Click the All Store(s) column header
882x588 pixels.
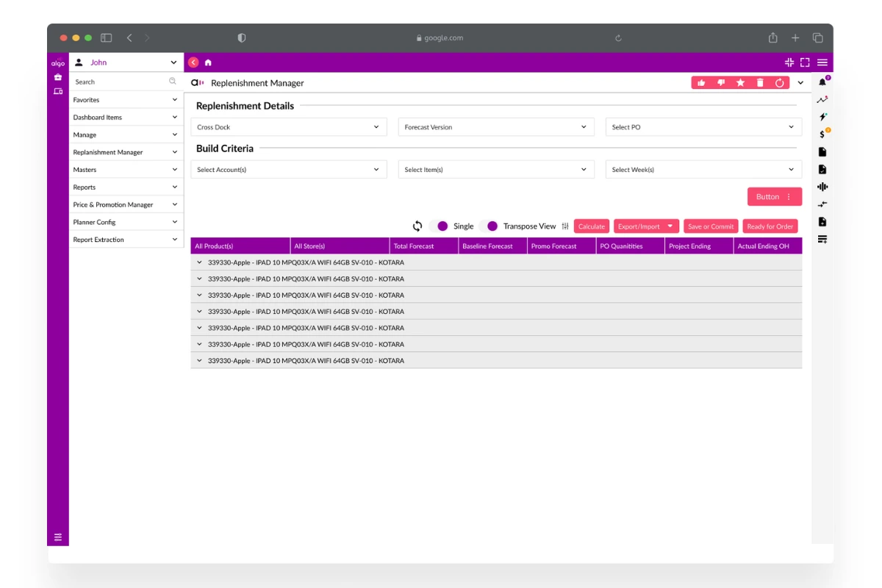pos(340,246)
